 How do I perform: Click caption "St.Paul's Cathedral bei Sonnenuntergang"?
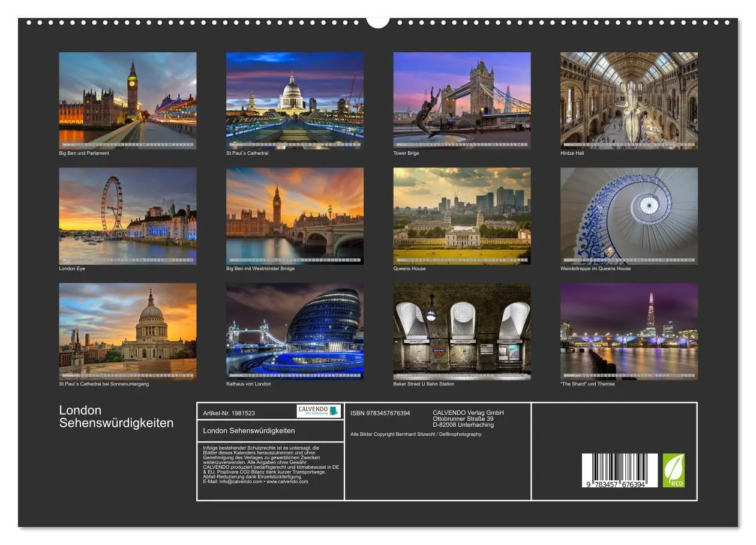[104, 384]
